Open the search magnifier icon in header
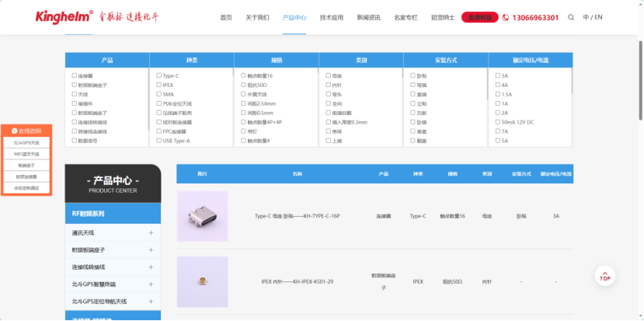 tap(571, 17)
